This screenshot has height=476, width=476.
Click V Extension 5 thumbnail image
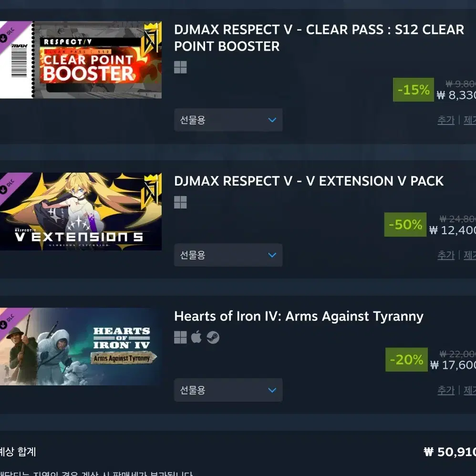81,212
